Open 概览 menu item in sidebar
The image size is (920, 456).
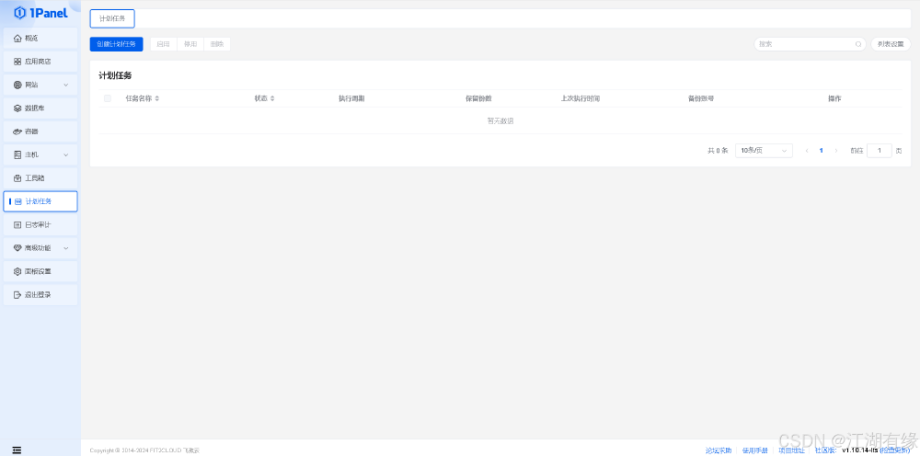point(40,38)
